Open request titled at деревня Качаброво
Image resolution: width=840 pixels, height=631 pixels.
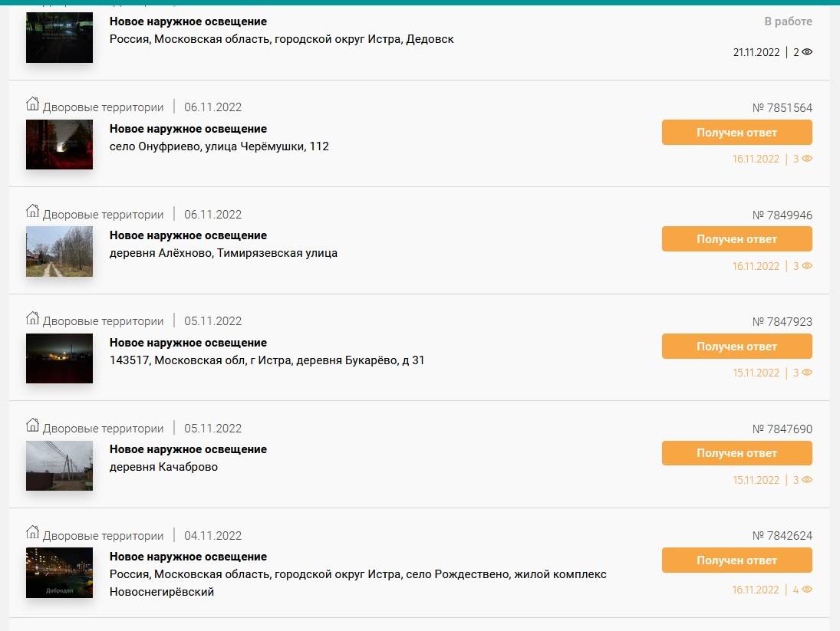(188, 449)
